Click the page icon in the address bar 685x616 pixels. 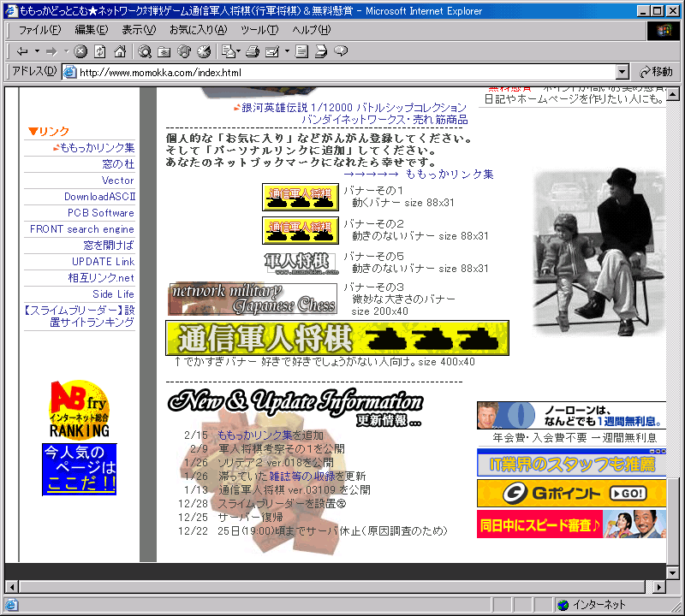(x=70, y=72)
